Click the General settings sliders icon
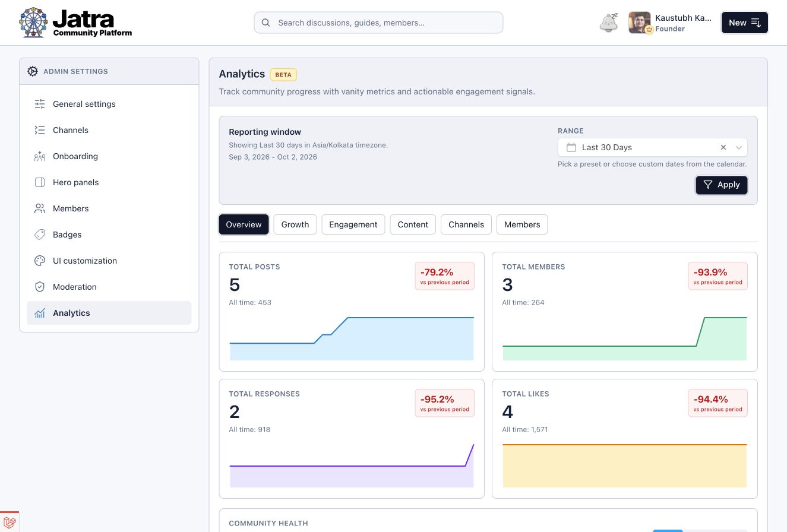 pyautogui.click(x=40, y=104)
